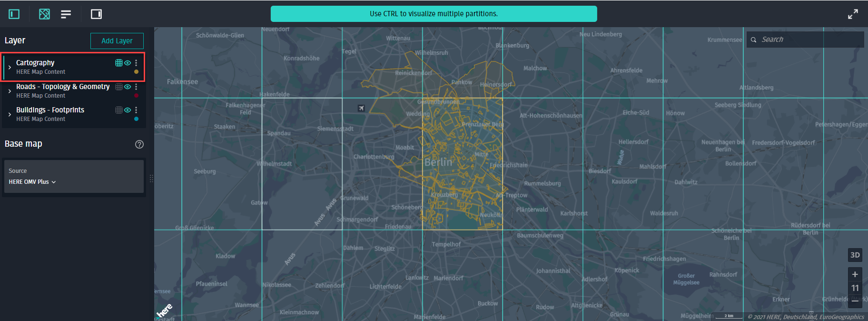Hide the Roads - Topology & Geometry layer
The image size is (868, 321).
(128, 87)
